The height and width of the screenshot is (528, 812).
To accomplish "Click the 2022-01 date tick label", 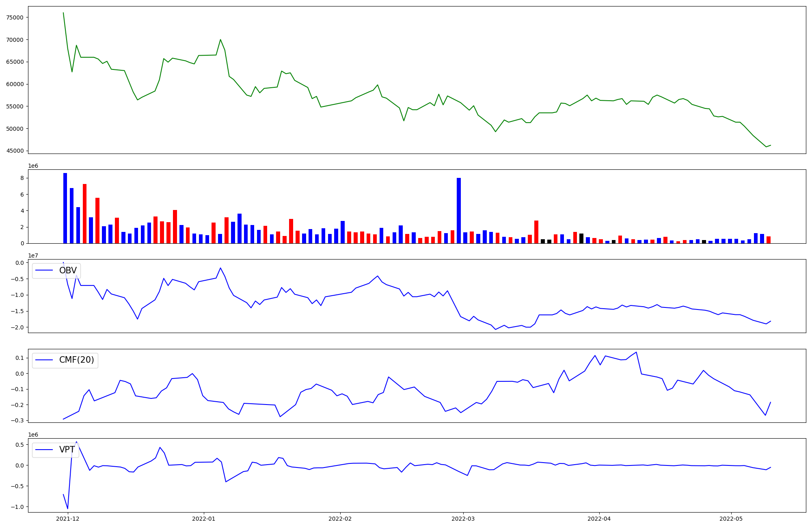I will tap(203, 519).
